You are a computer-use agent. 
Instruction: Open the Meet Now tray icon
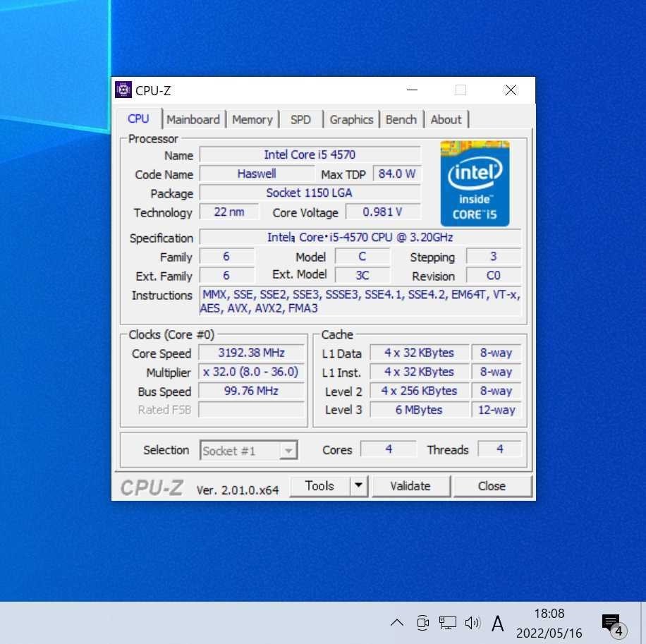coord(422,622)
